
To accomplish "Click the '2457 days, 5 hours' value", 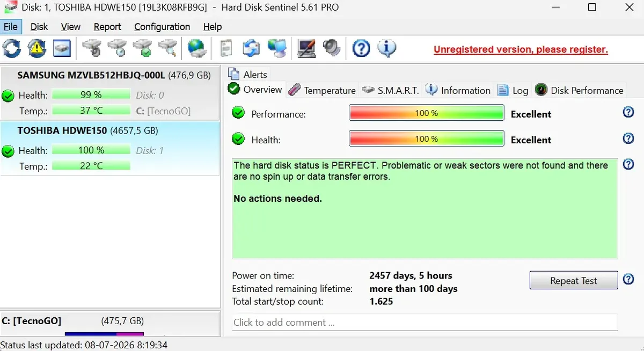I will pos(411,276).
